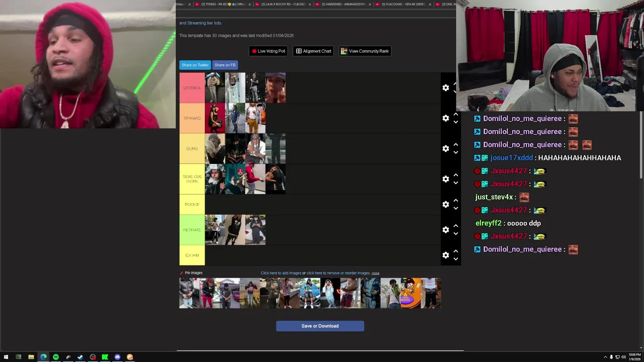Open josue17xddd chat username
This screenshot has width=644, height=362.
pos(511,158)
